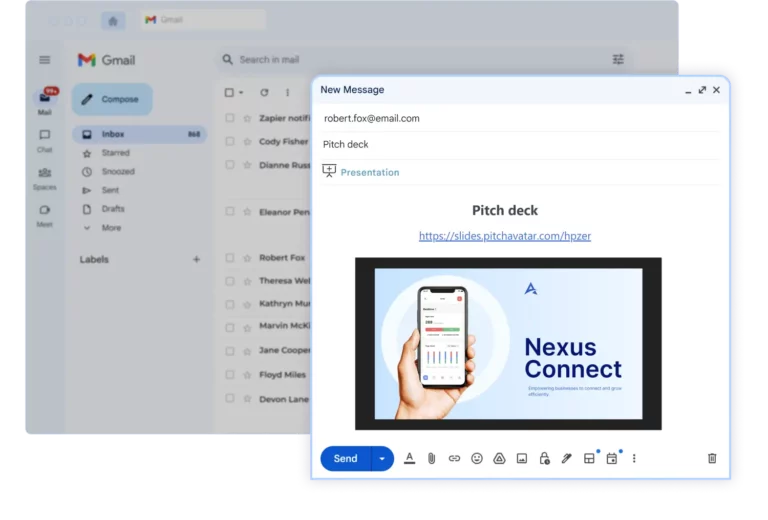Switch to the Gmail browser tab
The height and width of the screenshot is (520, 768).
203,20
